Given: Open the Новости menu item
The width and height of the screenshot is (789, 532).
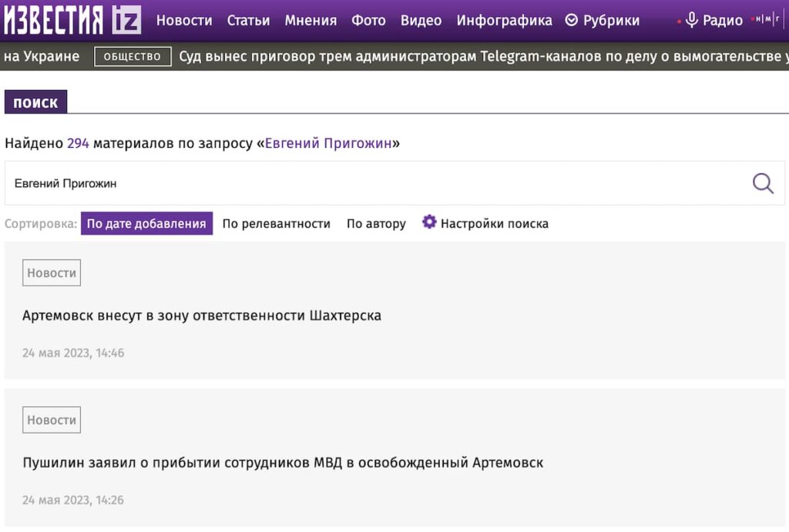Looking at the screenshot, I should (184, 21).
